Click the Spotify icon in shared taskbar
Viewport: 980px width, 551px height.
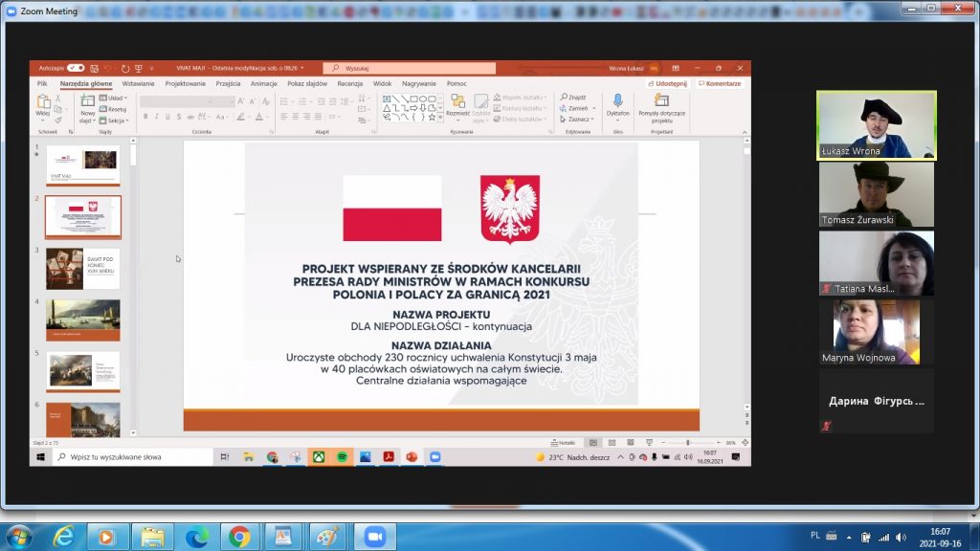pyautogui.click(x=342, y=457)
